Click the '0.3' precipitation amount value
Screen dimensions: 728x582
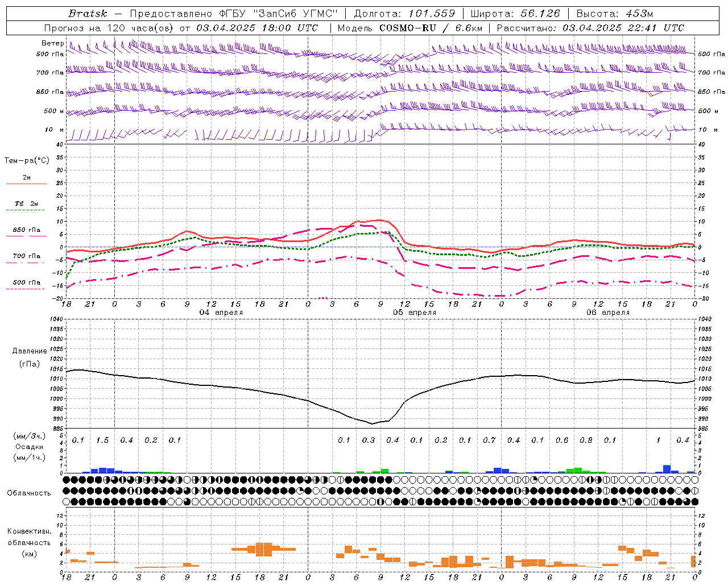click(369, 440)
